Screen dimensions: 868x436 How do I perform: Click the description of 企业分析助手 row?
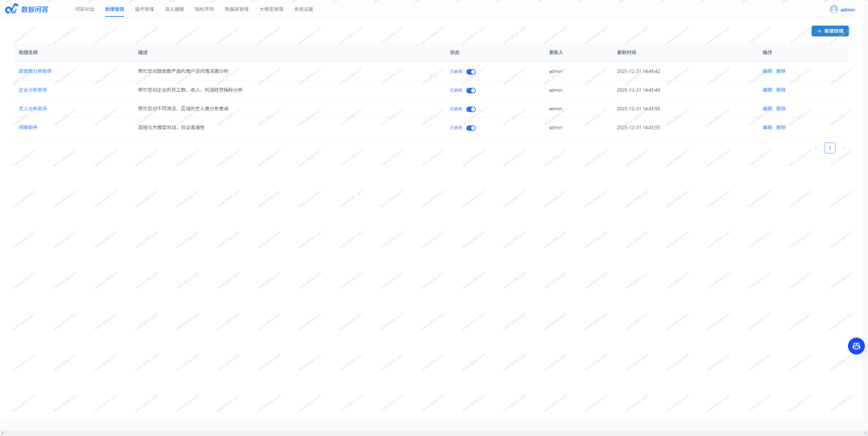click(x=190, y=90)
